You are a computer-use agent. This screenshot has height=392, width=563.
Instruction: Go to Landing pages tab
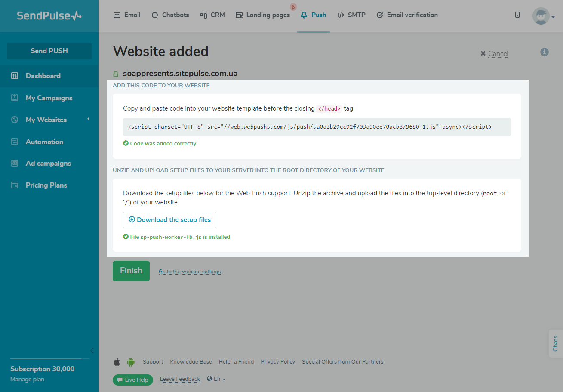tap(263, 15)
